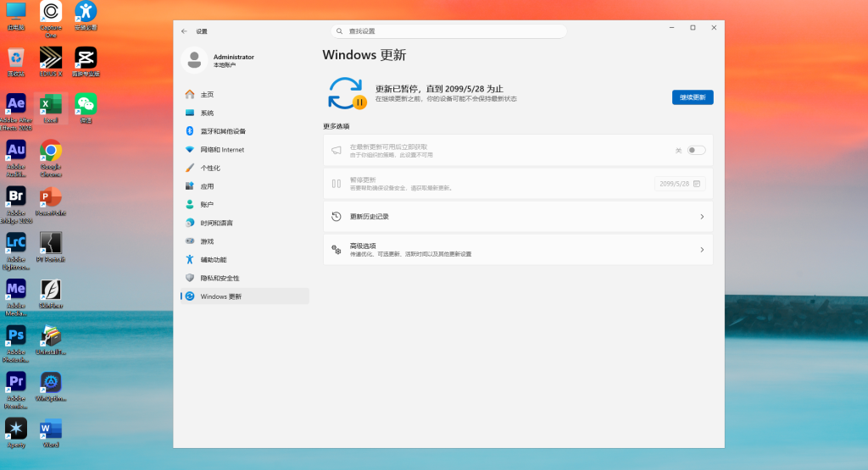Open 辅助功能 (Accessibility) settings
The height and width of the screenshot is (470, 868).
click(245, 260)
